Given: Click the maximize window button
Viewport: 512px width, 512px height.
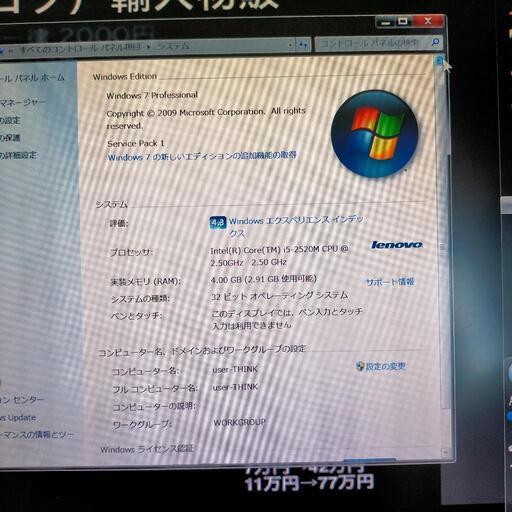Looking at the screenshot, I should click(x=403, y=22).
